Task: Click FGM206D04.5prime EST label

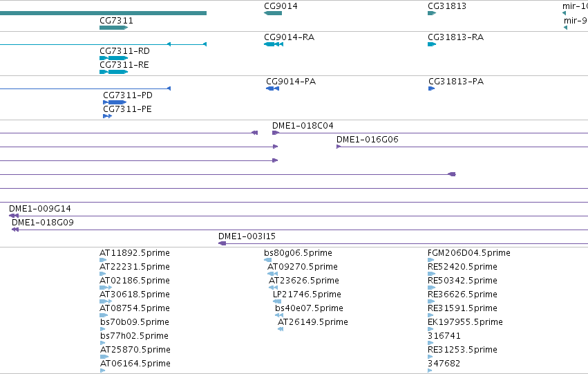Action: pos(469,253)
